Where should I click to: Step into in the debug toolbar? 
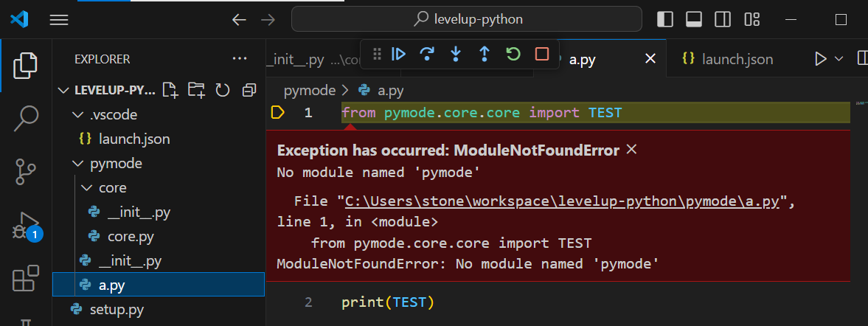click(x=456, y=55)
